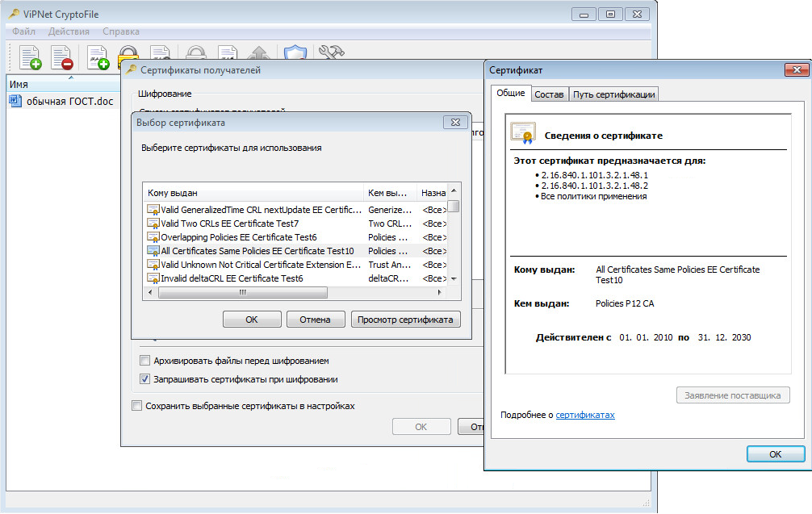Click the blue shield toolbar icon

coord(295,52)
